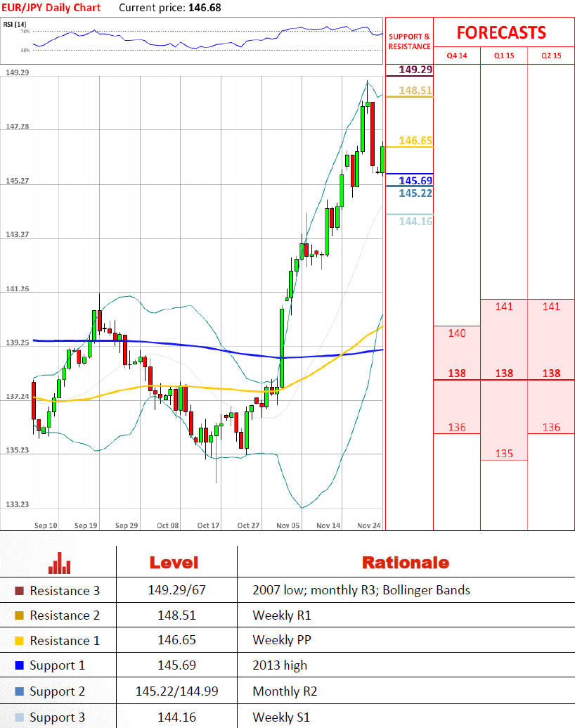Click the rationale '2007 low; monthly R3; Bollinger Bands'
The image size is (575, 728).
click(361, 591)
